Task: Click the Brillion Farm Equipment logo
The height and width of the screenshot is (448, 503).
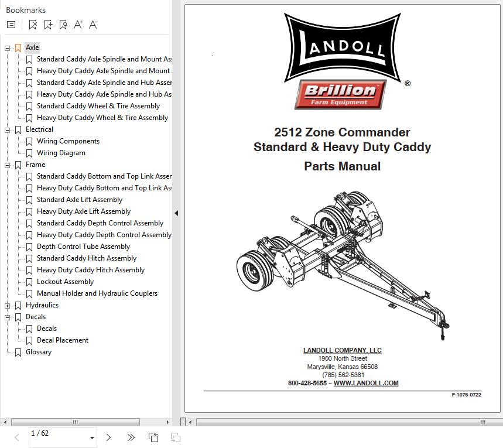Action: [341, 95]
